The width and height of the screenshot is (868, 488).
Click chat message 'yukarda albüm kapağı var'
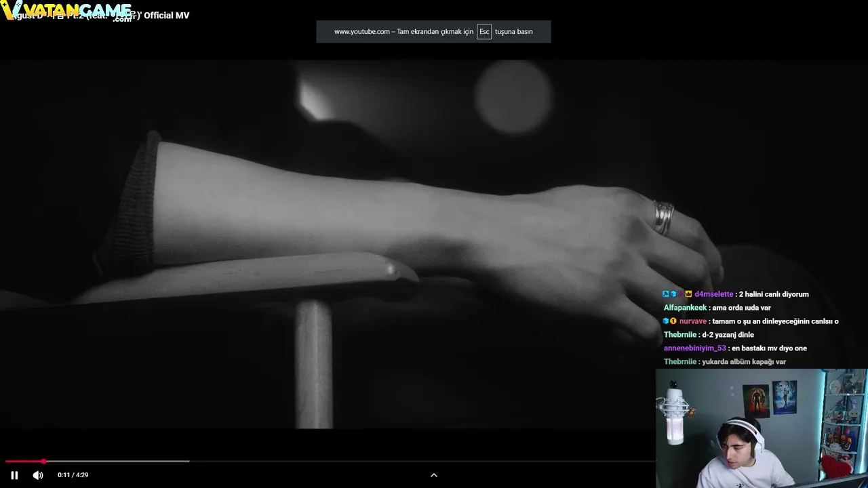(x=744, y=362)
